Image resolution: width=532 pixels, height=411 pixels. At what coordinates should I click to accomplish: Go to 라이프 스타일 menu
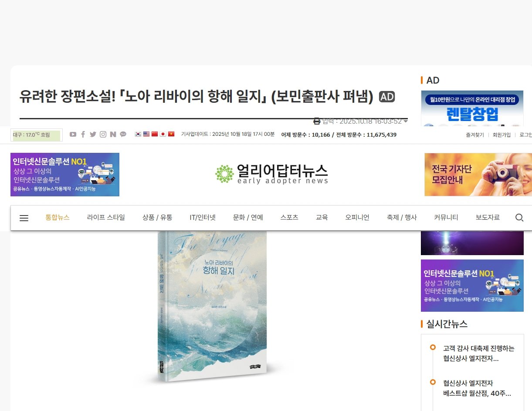(106, 218)
